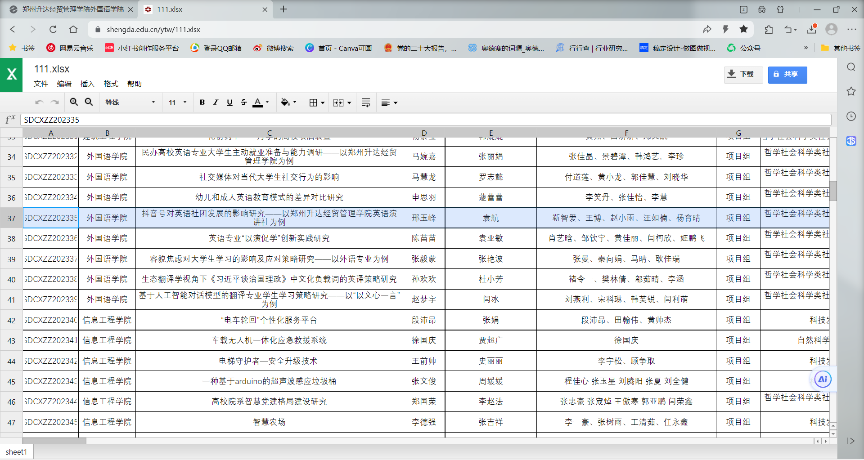Open the 插入 (Insert) menu
The image size is (864, 460).
(x=87, y=84)
